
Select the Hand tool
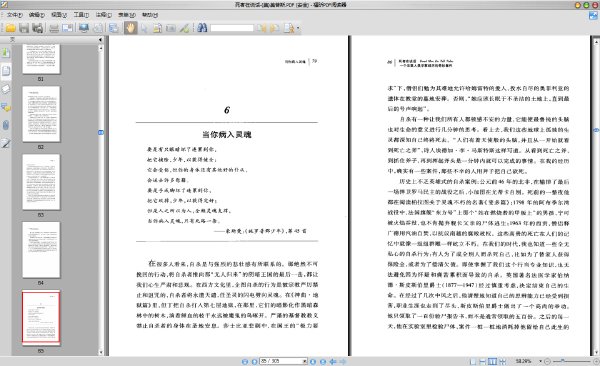130,28
